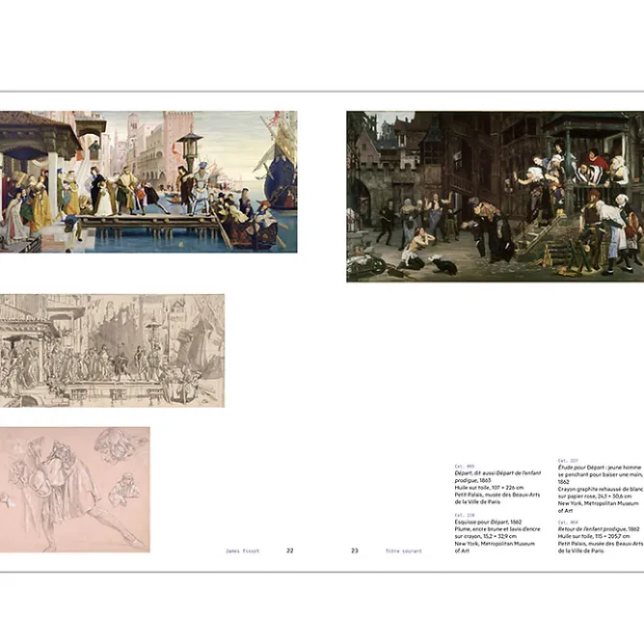Image resolution: width=644 pixels, height=644 pixels.
Task: Click "Étude pour Départ : jeune homme" caption
Action: tap(600, 468)
